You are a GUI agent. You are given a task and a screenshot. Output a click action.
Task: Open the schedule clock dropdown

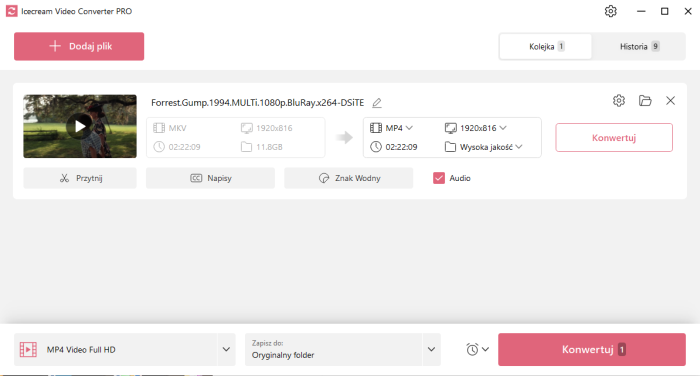tap(477, 349)
